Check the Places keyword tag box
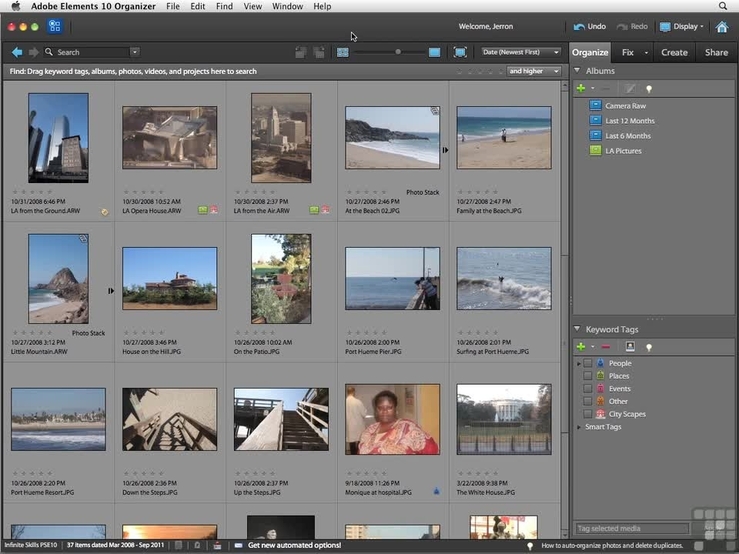The image size is (739, 554). (587, 376)
